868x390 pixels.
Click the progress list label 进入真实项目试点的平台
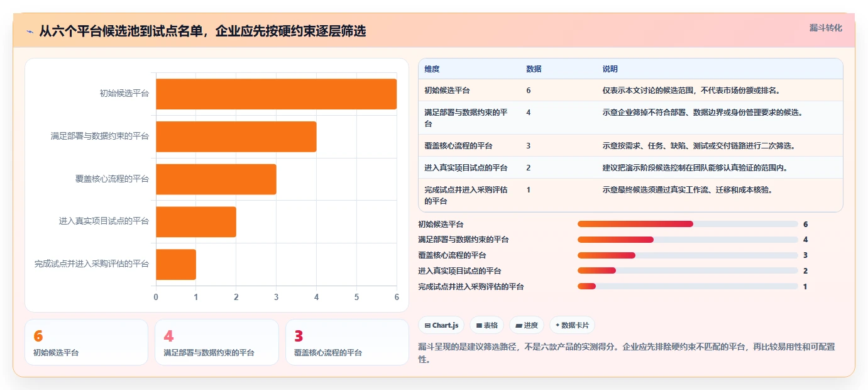460,270
